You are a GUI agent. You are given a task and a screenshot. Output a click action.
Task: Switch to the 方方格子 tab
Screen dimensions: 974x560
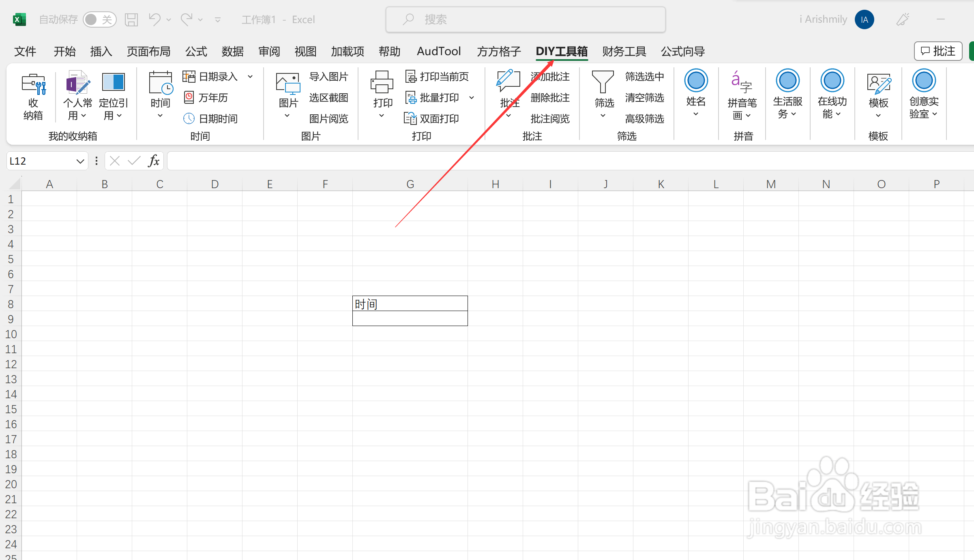click(499, 51)
